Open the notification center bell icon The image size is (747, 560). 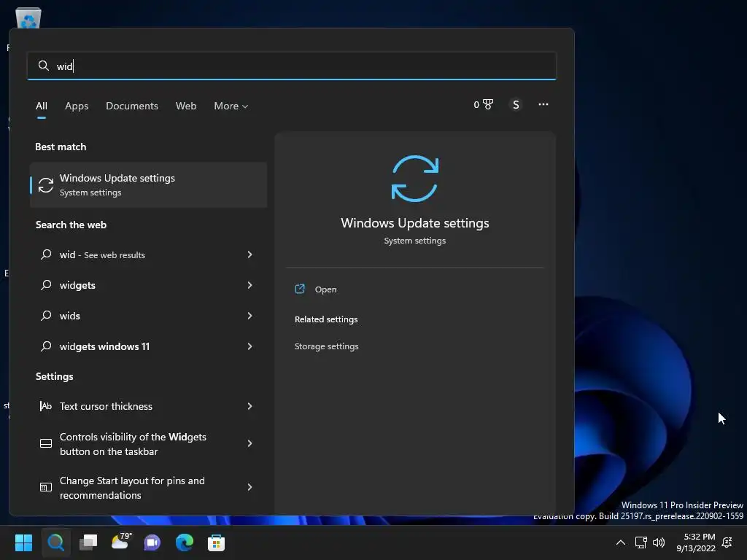coord(727,542)
